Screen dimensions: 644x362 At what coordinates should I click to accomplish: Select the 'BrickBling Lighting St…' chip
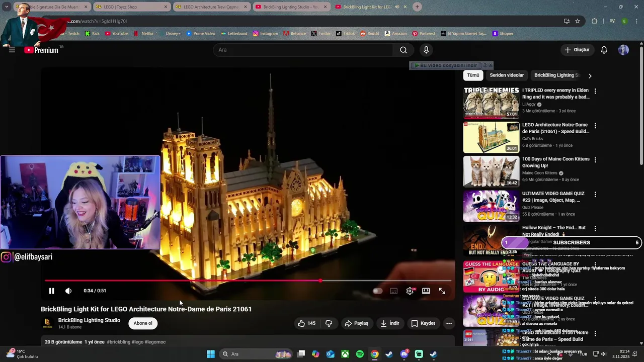coord(556,75)
